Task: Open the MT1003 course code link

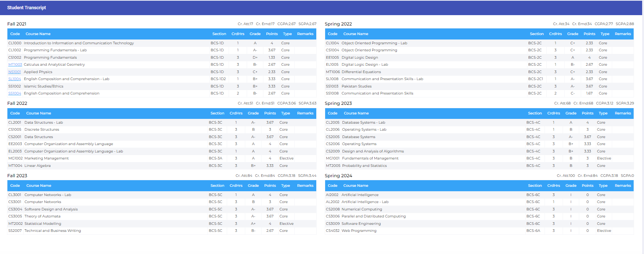Action: click(x=15, y=65)
